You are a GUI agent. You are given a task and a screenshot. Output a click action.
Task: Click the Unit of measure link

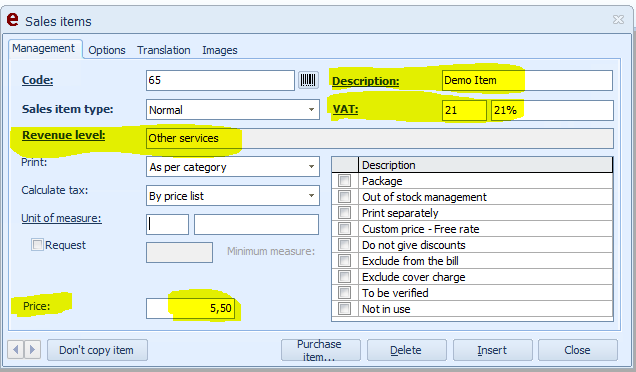tap(61, 218)
